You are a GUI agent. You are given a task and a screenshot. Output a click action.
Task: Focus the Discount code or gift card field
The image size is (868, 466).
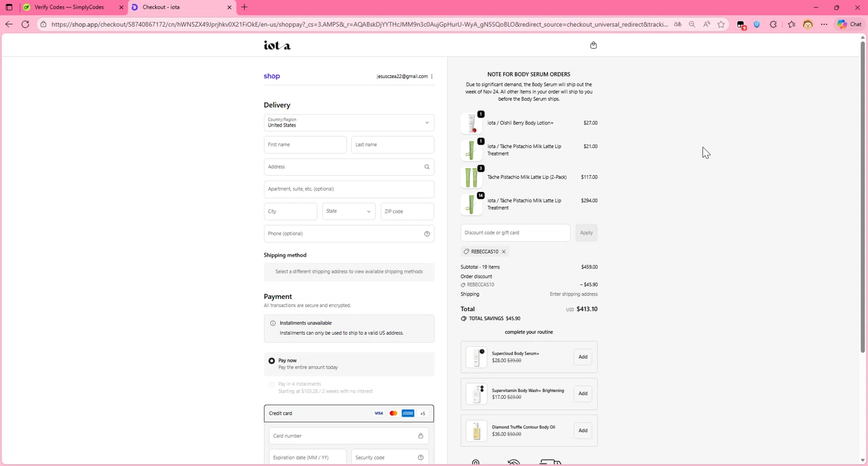[516, 232]
